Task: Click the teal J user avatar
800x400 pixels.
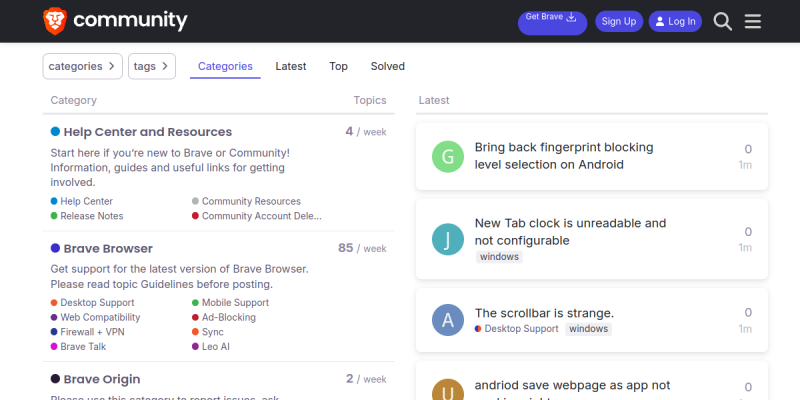Action: pyautogui.click(x=448, y=239)
